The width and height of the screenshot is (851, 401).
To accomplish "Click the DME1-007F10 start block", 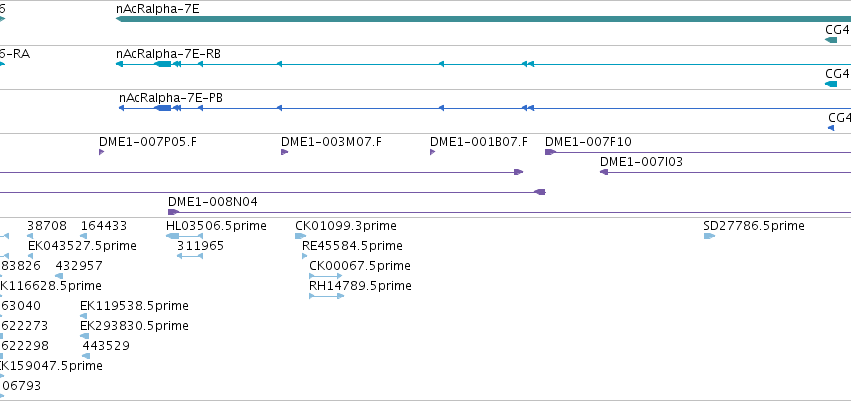I will click(x=550, y=152).
